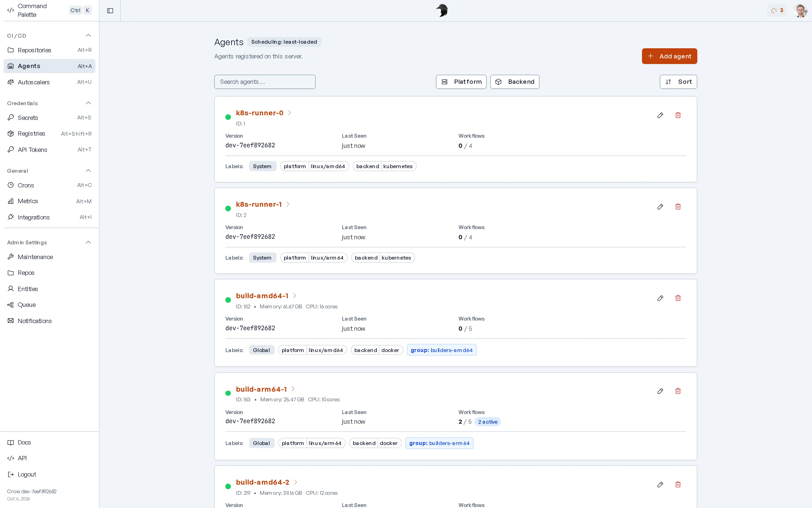
Task: Edit agent build-amd64-1 with pencil icon
Action: click(x=660, y=298)
